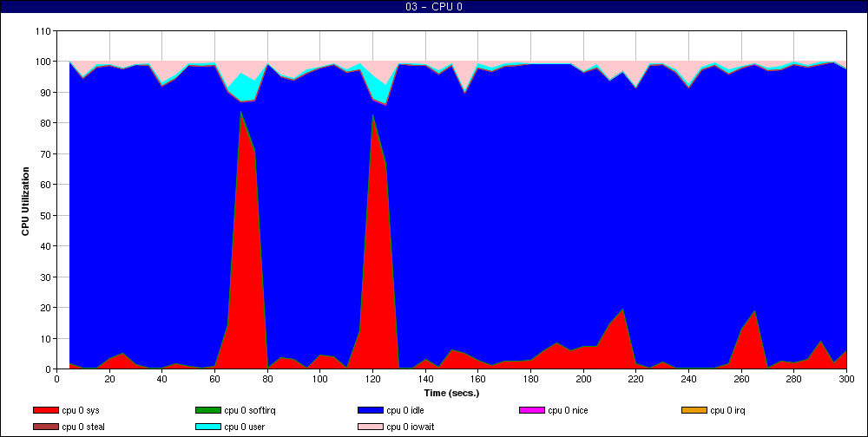Click the 200 x-axis tick label
The width and height of the screenshot is (868, 437).
tap(583, 379)
